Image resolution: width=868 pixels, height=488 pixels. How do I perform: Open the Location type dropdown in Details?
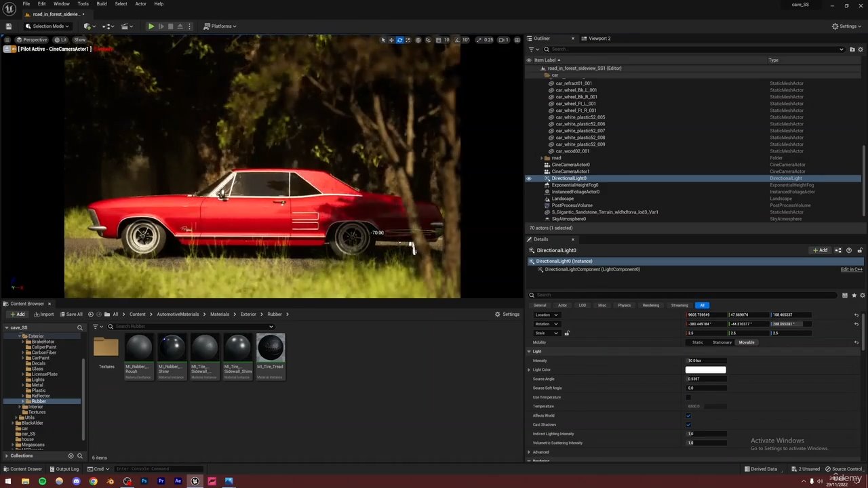547,315
